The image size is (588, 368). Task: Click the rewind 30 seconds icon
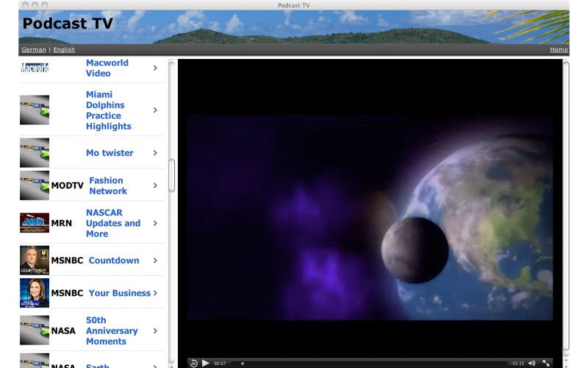pos(194,363)
